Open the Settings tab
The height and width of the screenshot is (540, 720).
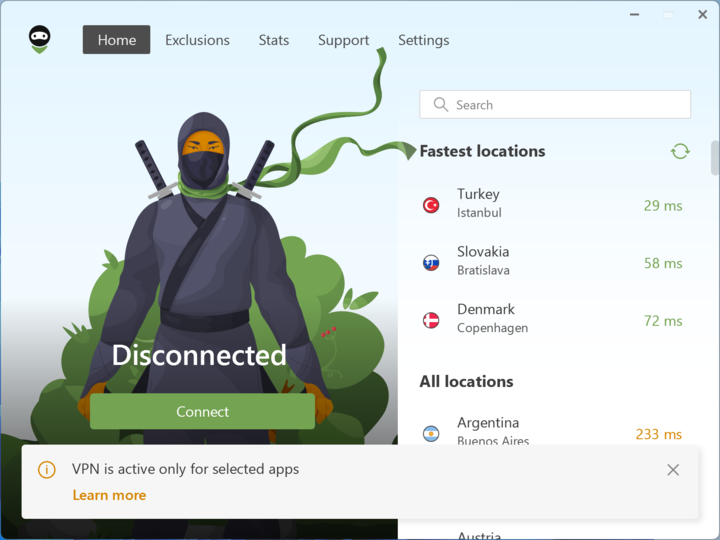[423, 40]
